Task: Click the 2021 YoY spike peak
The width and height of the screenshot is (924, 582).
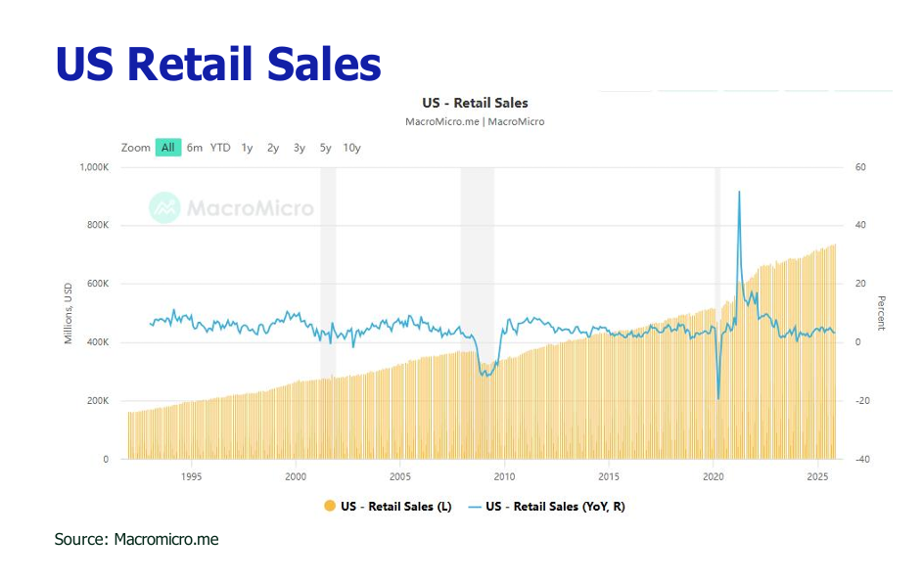Action: click(x=739, y=193)
